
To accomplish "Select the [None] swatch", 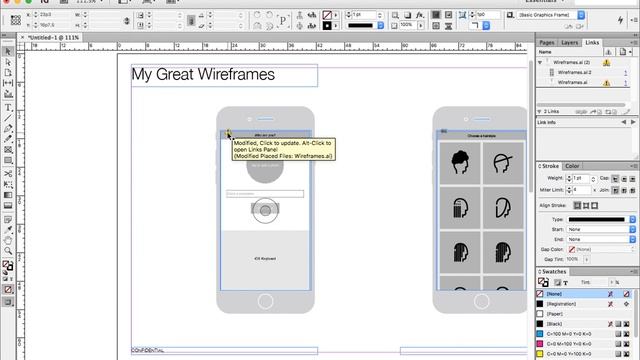I will coord(584,294).
